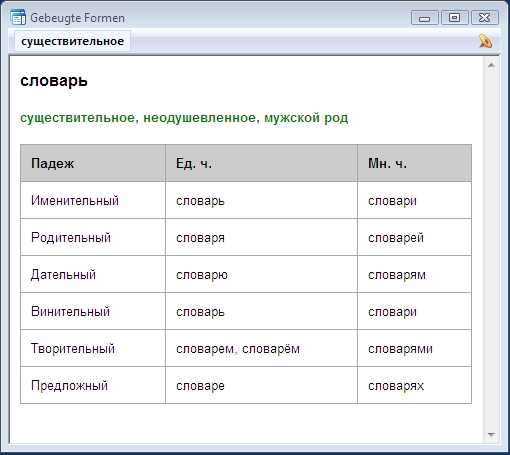510x455 pixels.
Task: Click the Gebeugte Formen window title text
Action: [78, 18]
